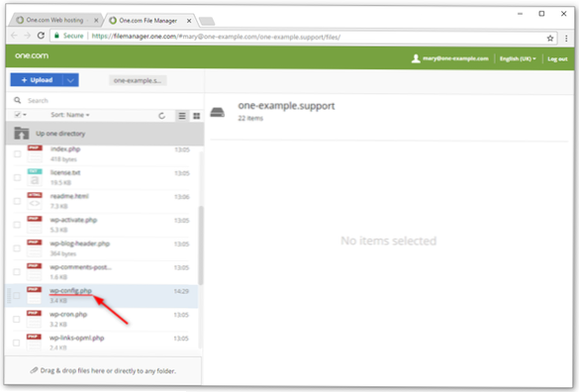
Task: Tick the checkbox for wp-activate.php
Action: [x=17, y=225]
